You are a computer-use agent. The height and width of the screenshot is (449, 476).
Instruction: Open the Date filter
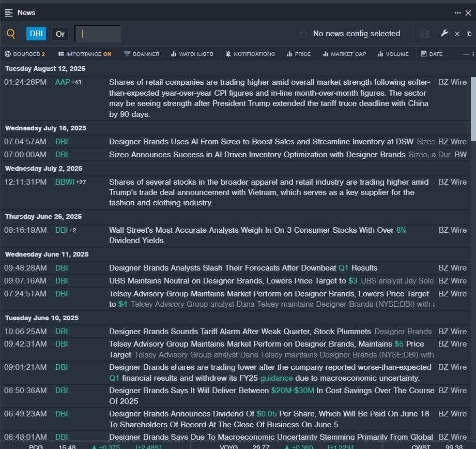(x=432, y=54)
